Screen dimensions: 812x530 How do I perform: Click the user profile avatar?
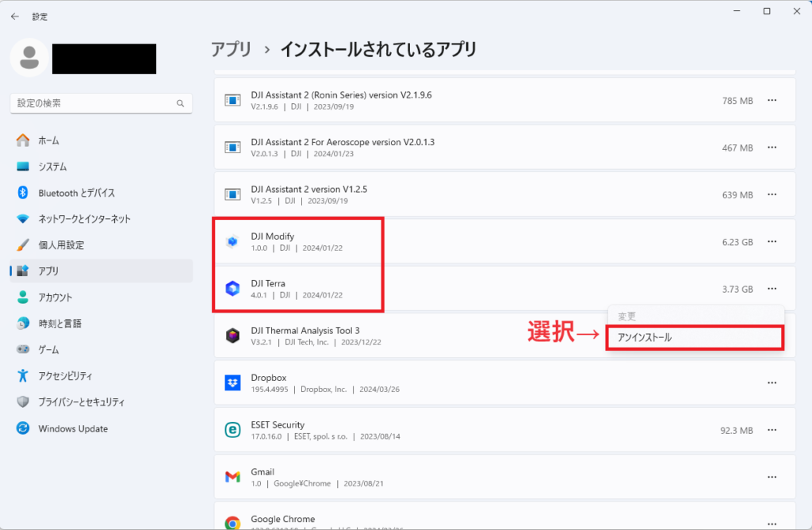(29, 57)
